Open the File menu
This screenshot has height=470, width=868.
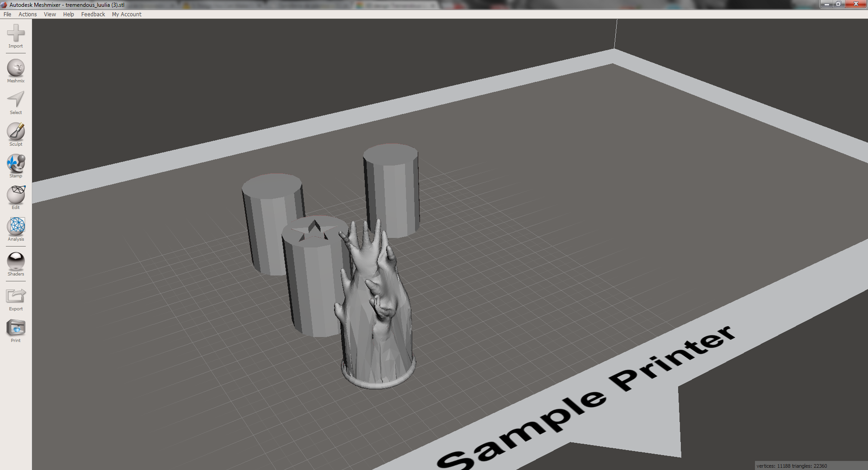pos(7,14)
